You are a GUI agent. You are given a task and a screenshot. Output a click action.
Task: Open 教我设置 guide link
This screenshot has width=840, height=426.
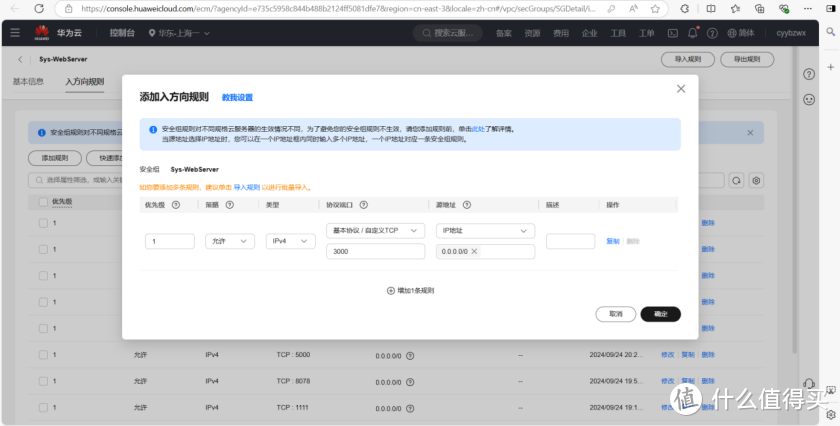coord(237,98)
